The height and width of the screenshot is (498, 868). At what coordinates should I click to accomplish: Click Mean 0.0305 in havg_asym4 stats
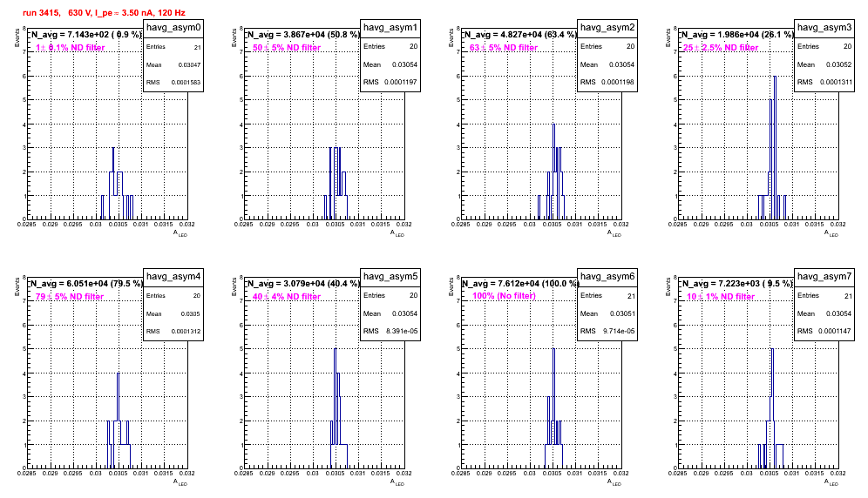173,313
